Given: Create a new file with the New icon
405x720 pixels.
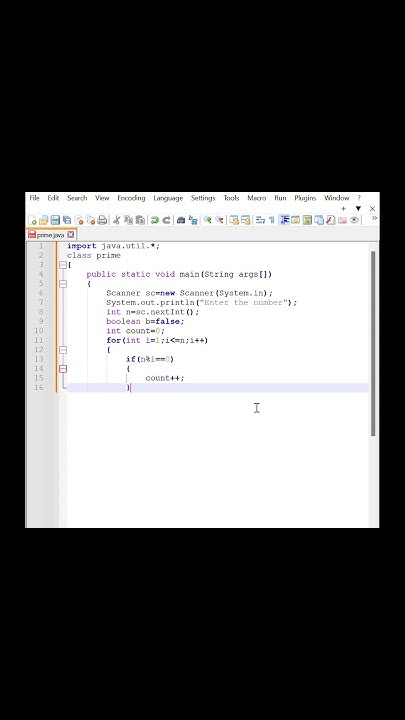Looking at the screenshot, I should 32,220.
